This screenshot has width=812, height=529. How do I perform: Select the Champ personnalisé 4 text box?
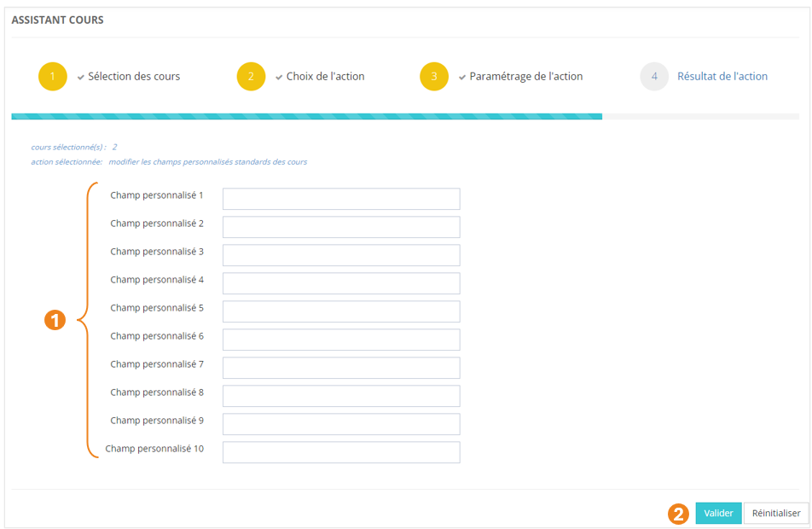pyautogui.click(x=341, y=283)
